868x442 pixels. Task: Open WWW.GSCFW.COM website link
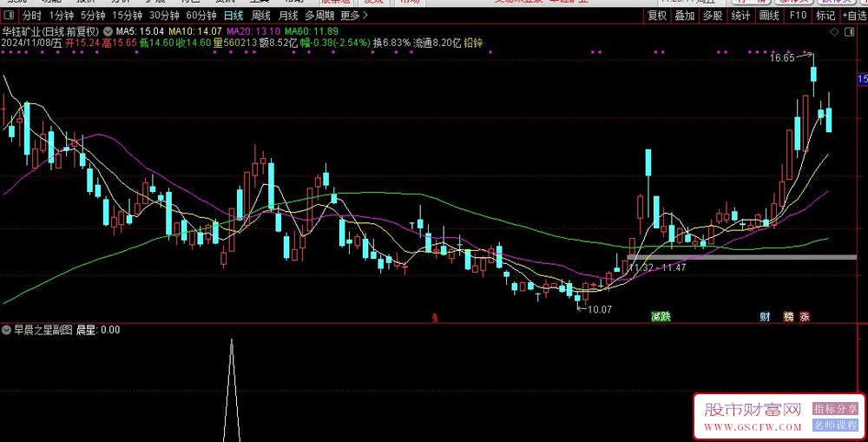753,427
